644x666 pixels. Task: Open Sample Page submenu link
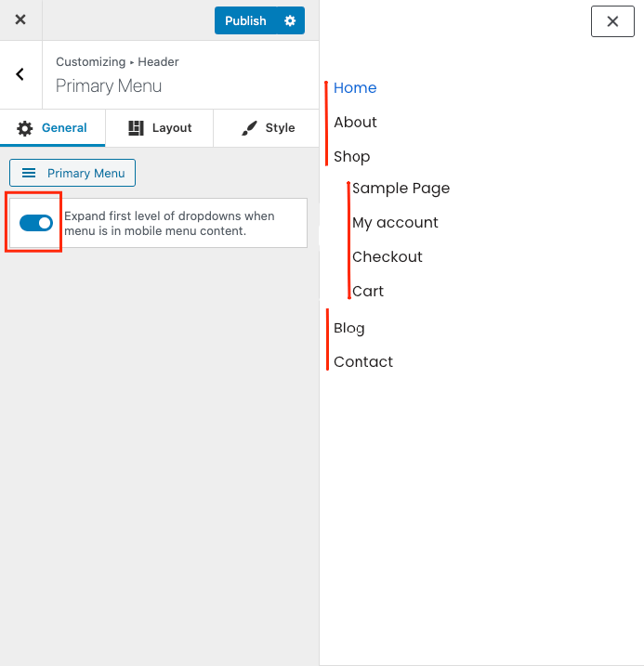[401, 189]
